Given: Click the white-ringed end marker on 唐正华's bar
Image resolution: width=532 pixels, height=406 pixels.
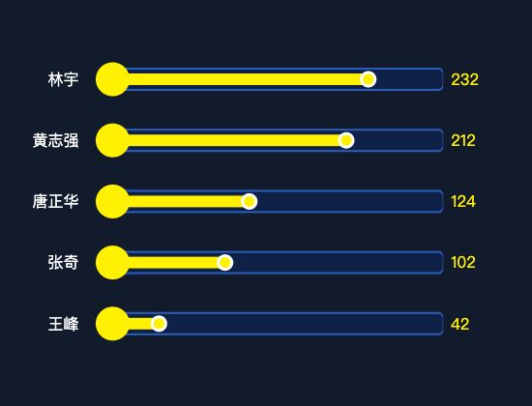Looking at the screenshot, I should (x=250, y=201).
